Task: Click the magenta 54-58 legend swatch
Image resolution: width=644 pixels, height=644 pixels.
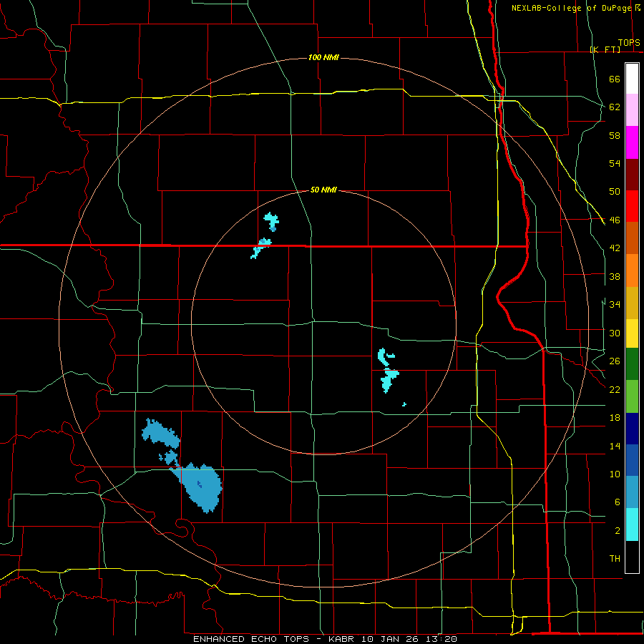Action: (632, 142)
